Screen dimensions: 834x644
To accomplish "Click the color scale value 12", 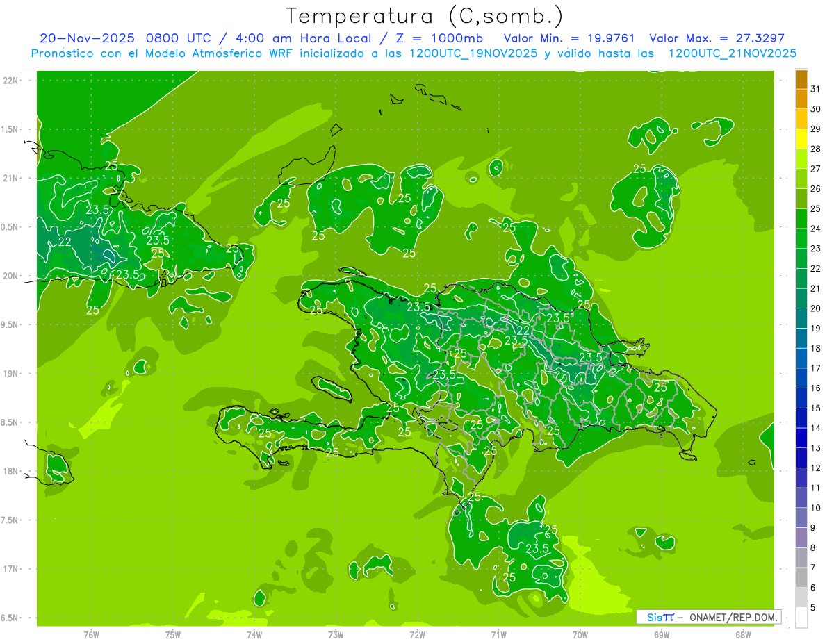I will coord(816,468).
